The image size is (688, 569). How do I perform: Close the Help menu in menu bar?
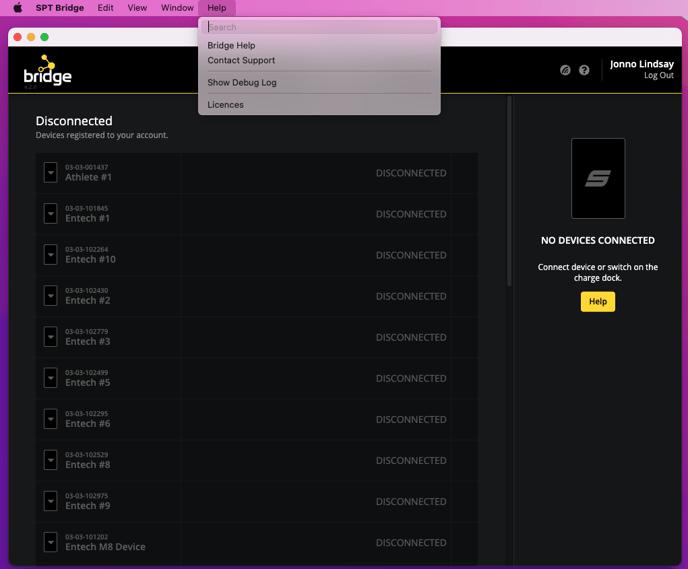click(217, 8)
